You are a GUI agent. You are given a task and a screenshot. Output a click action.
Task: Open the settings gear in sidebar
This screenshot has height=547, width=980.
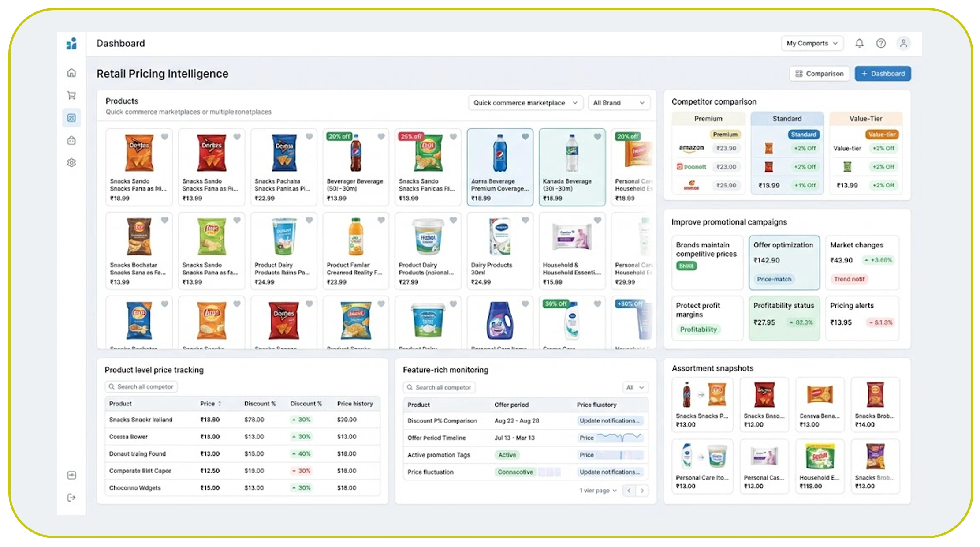pos(71,163)
